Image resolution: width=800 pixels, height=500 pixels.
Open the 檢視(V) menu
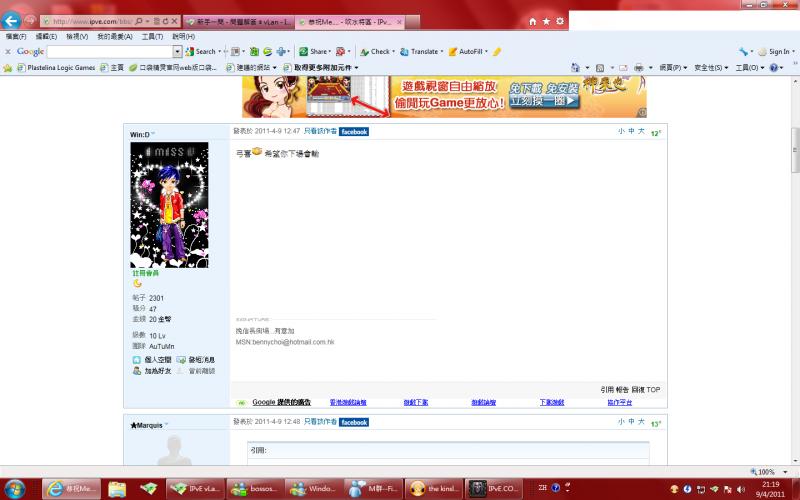(x=77, y=37)
